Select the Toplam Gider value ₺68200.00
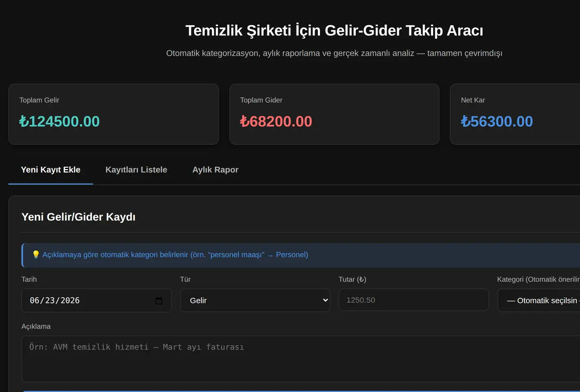 pos(276,121)
